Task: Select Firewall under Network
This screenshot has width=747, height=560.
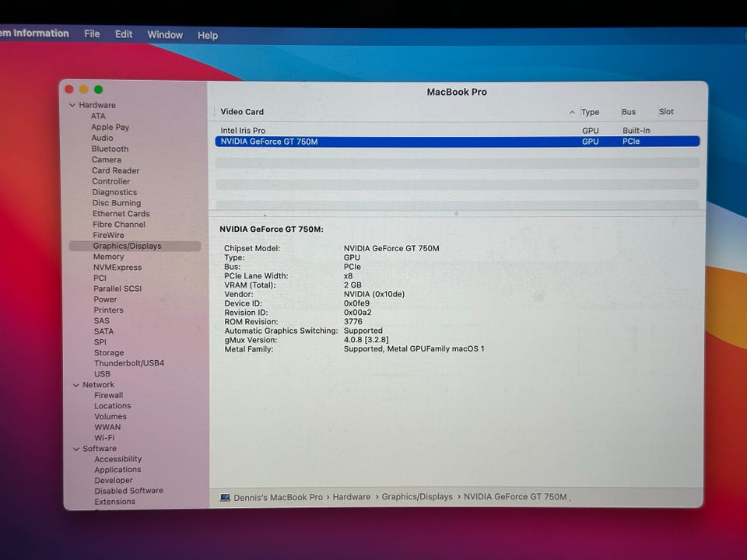Action: click(109, 395)
